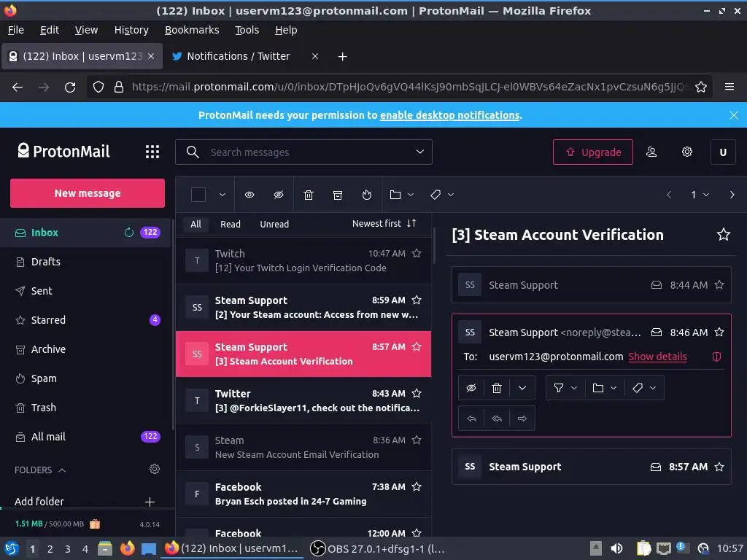
Task: Click the U user account avatar
Action: pyautogui.click(x=723, y=152)
